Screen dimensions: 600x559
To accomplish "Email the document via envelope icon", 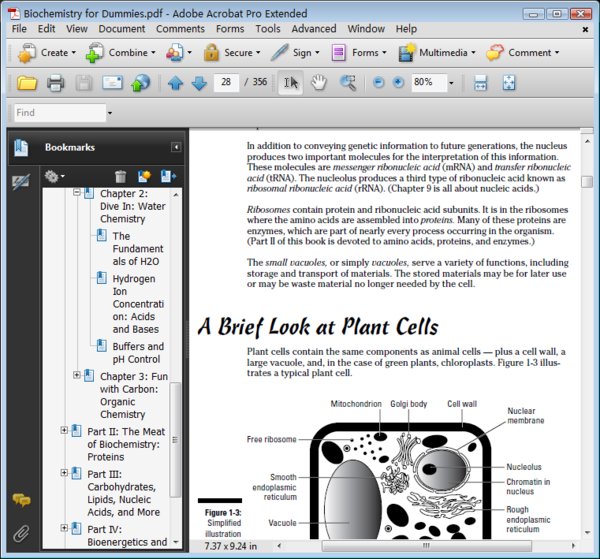I will coord(112,82).
